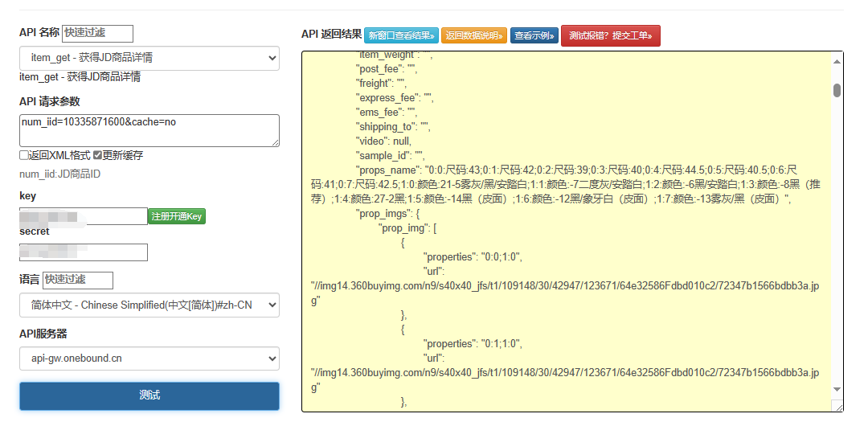Run the request with the 测试 button
The image size is (868, 422).
(x=149, y=395)
